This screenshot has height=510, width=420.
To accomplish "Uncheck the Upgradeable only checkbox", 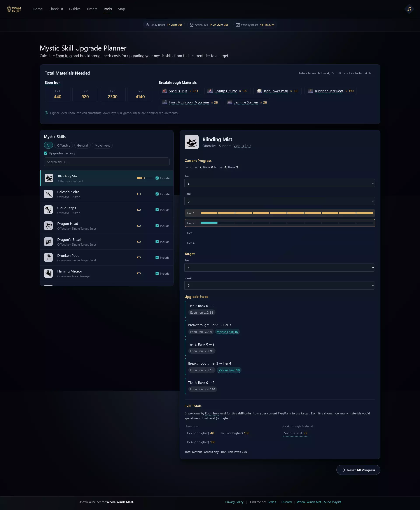I will tap(45, 153).
